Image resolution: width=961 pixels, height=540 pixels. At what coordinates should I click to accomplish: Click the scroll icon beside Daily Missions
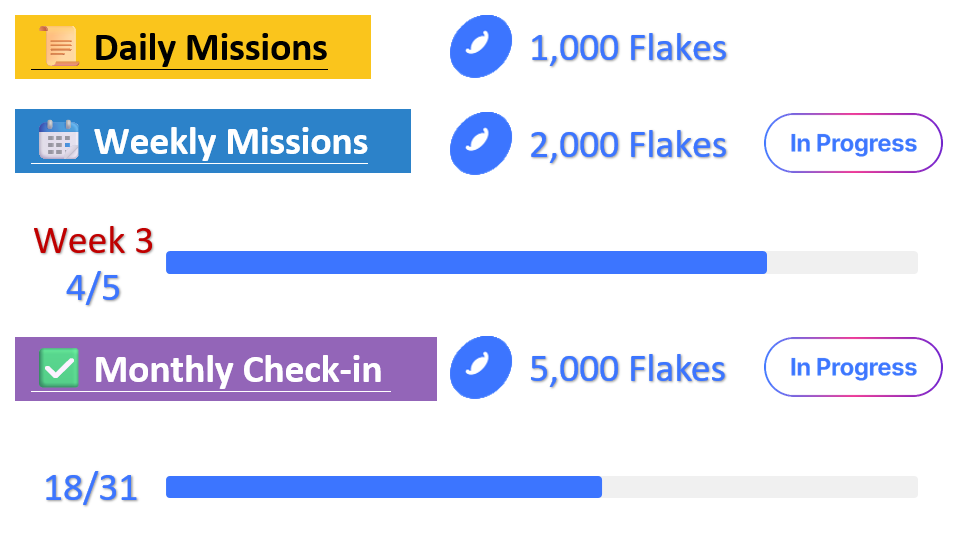tap(58, 47)
